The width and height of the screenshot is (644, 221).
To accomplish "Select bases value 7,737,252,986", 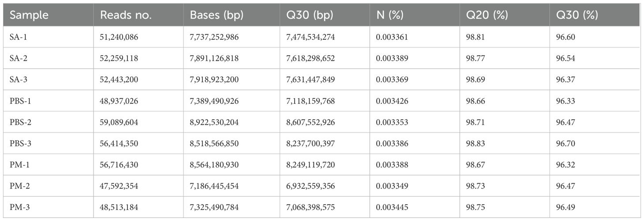I will coord(214,38).
